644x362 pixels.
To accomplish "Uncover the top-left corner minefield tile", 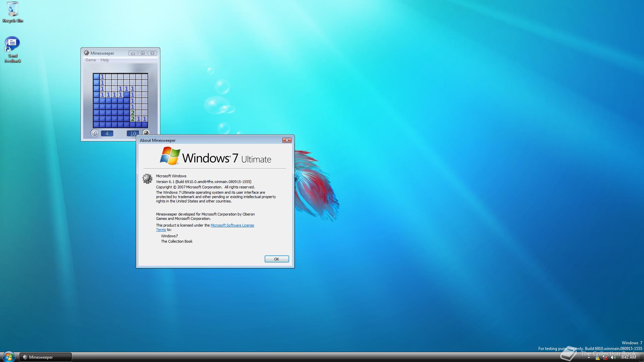I will [x=96, y=76].
